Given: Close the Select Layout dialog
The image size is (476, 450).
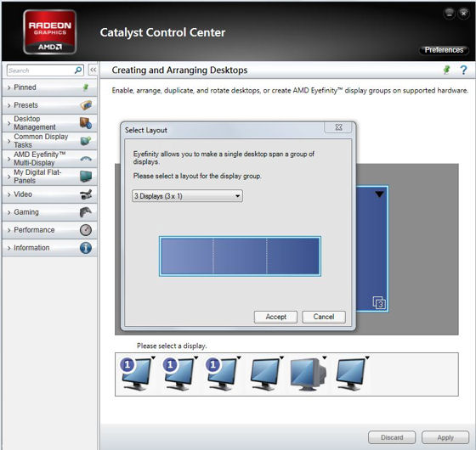Looking at the screenshot, I should click(x=338, y=127).
